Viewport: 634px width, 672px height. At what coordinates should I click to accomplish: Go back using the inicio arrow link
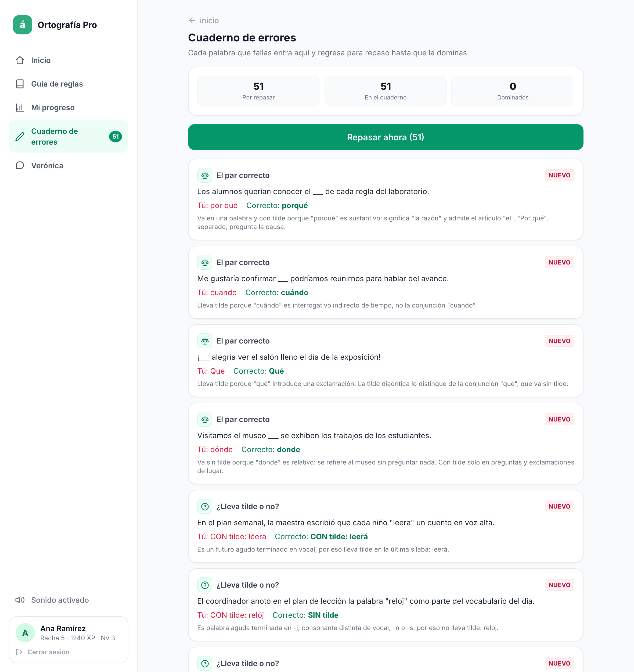[203, 21]
